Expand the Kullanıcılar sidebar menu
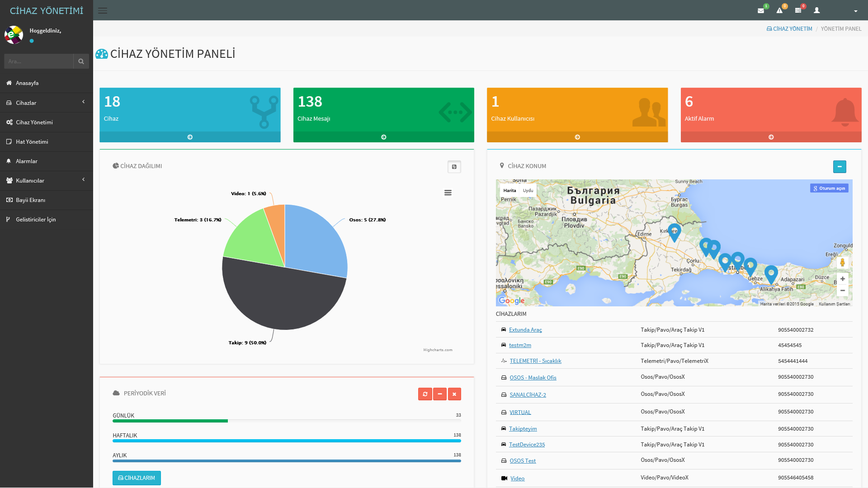This screenshot has height=488, width=868. click(47, 181)
